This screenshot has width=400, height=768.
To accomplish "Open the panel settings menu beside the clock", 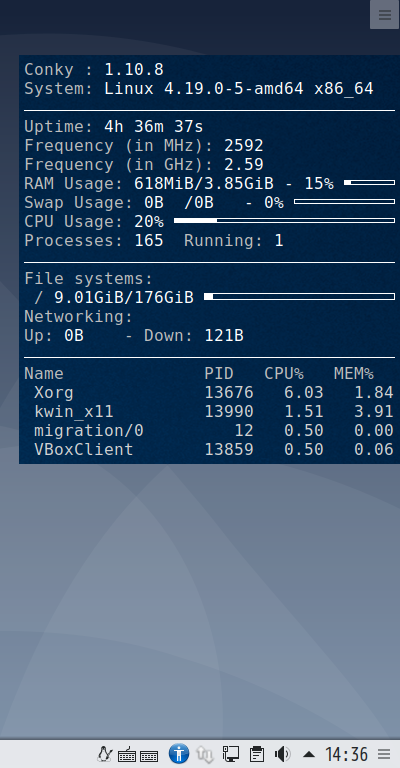I will click(x=385, y=754).
